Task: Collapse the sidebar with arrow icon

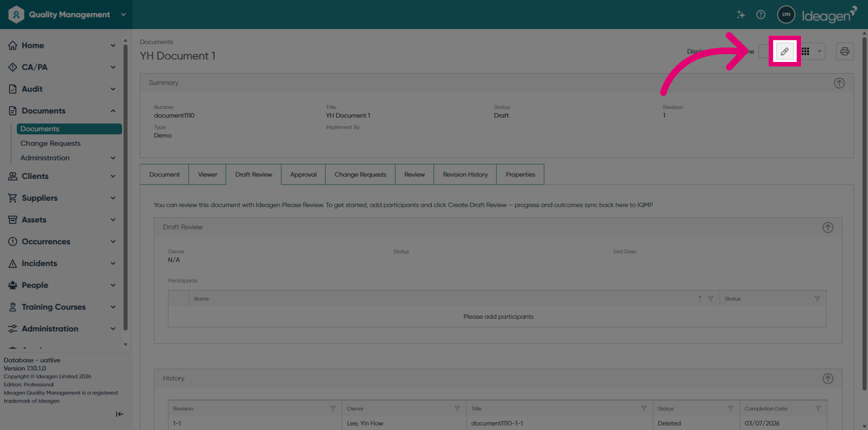Action: point(119,414)
